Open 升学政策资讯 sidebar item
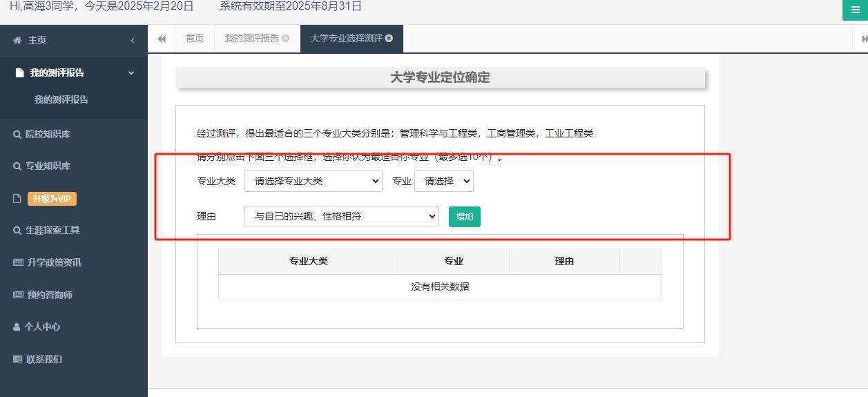Image resolution: width=868 pixels, height=397 pixels. (54, 262)
